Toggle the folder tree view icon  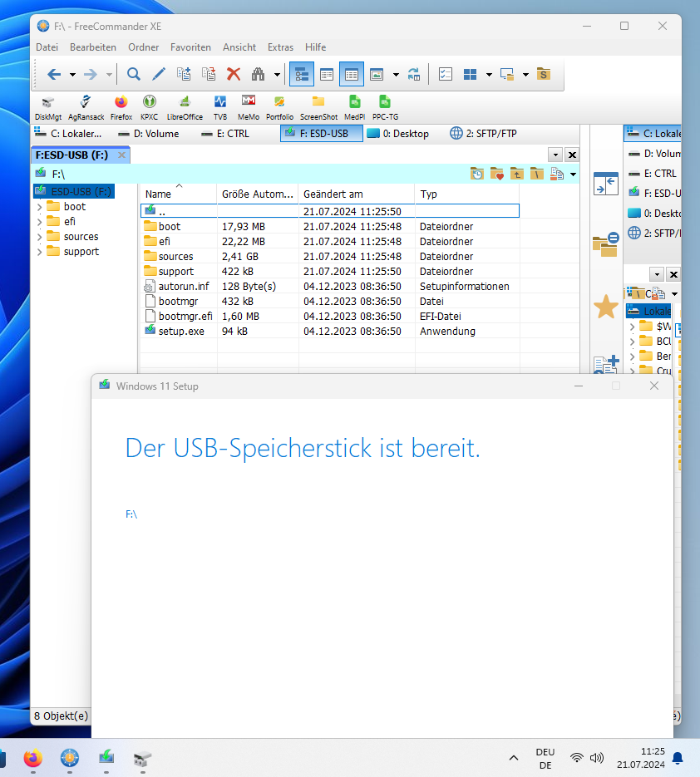point(302,74)
